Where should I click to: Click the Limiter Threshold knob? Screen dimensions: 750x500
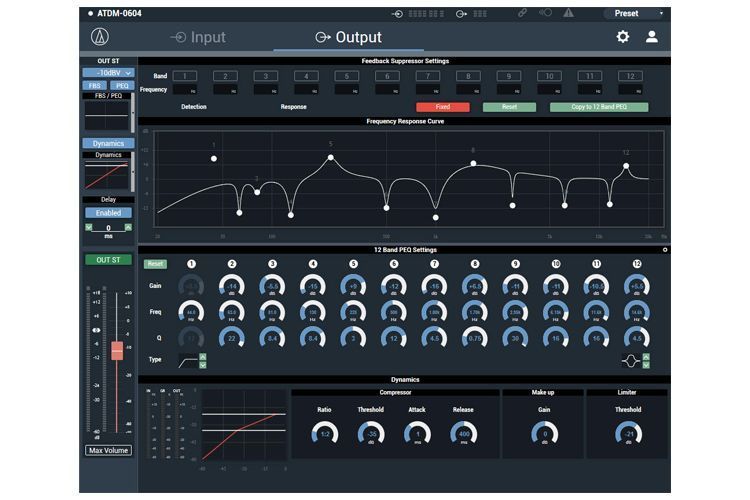tap(628, 434)
